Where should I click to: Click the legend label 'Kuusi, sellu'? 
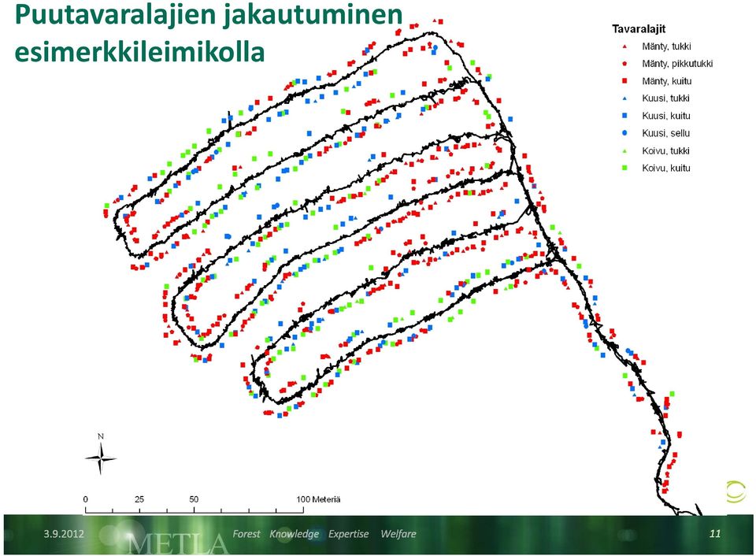pyautogui.click(x=666, y=133)
